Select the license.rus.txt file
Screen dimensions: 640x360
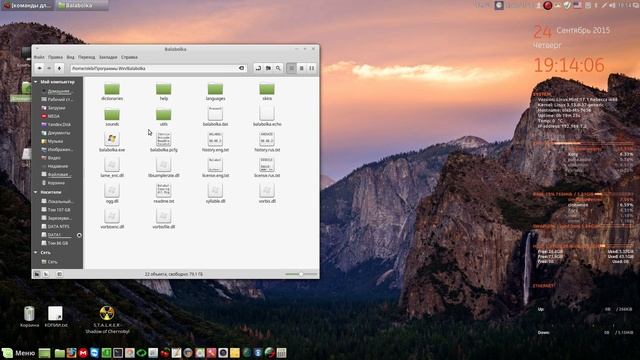click(267, 168)
